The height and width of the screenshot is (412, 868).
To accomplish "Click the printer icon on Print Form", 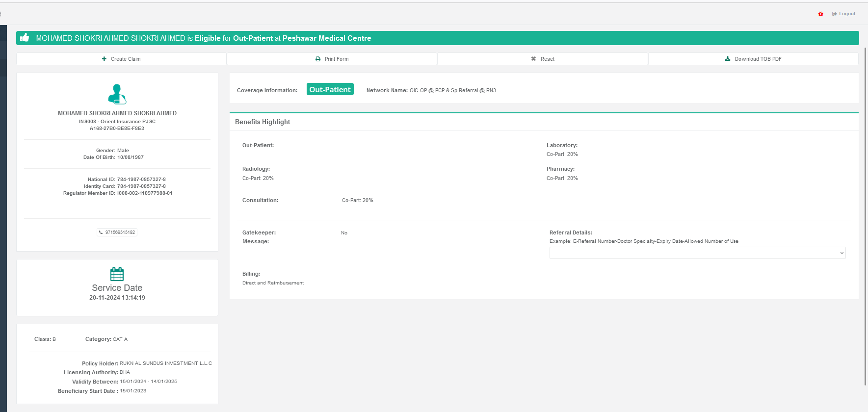I will 318,59.
